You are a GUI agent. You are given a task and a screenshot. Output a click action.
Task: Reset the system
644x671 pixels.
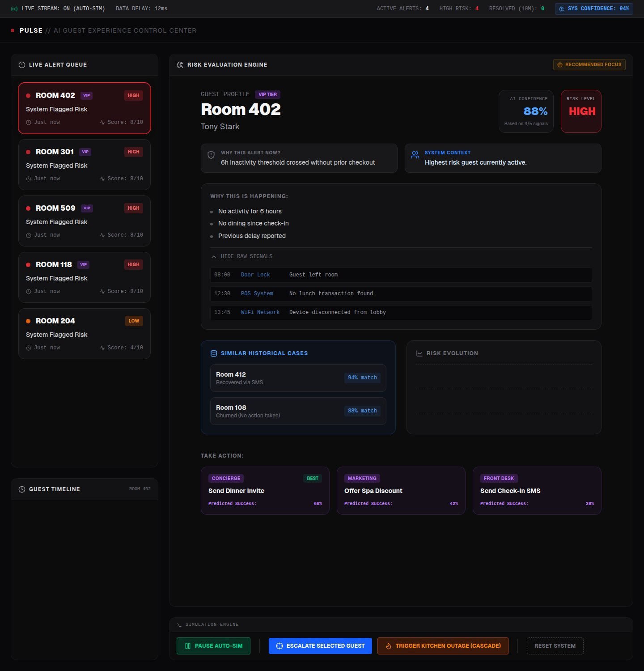(555, 646)
